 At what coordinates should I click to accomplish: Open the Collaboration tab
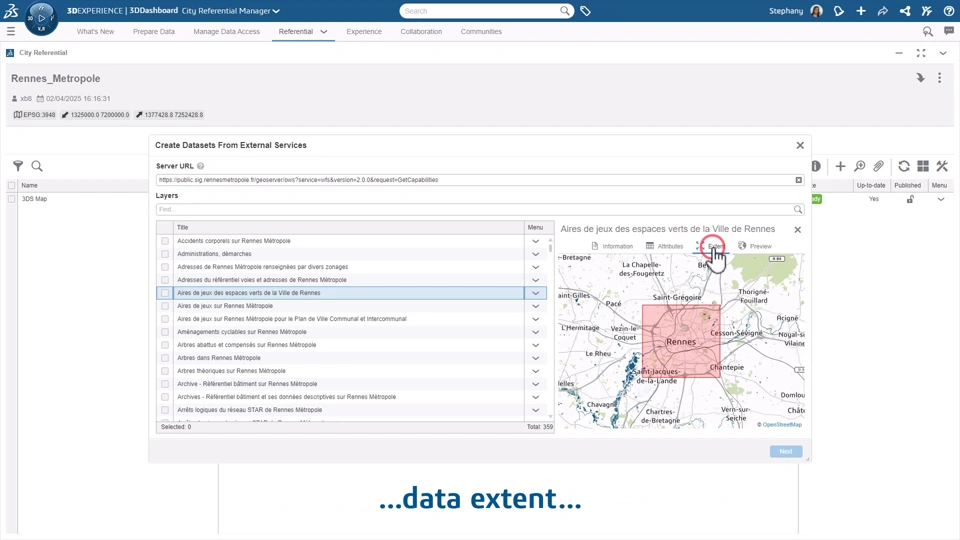[x=421, y=31]
